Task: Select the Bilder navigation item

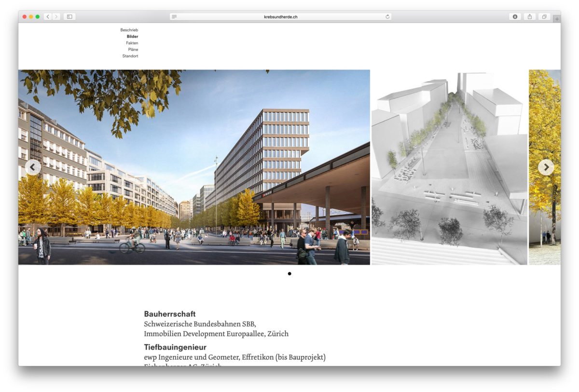Action: click(x=132, y=37)
